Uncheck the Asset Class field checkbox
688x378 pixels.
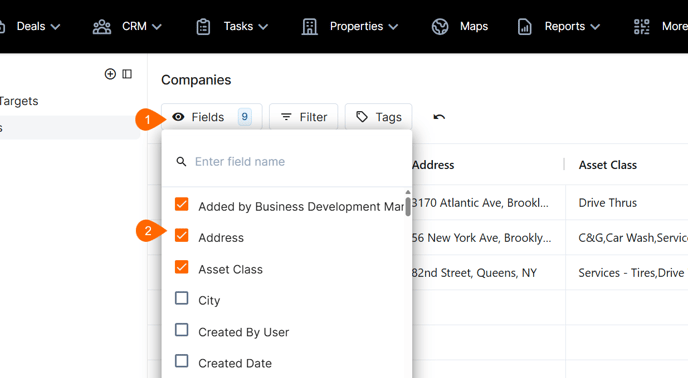[x=182, y=267]
